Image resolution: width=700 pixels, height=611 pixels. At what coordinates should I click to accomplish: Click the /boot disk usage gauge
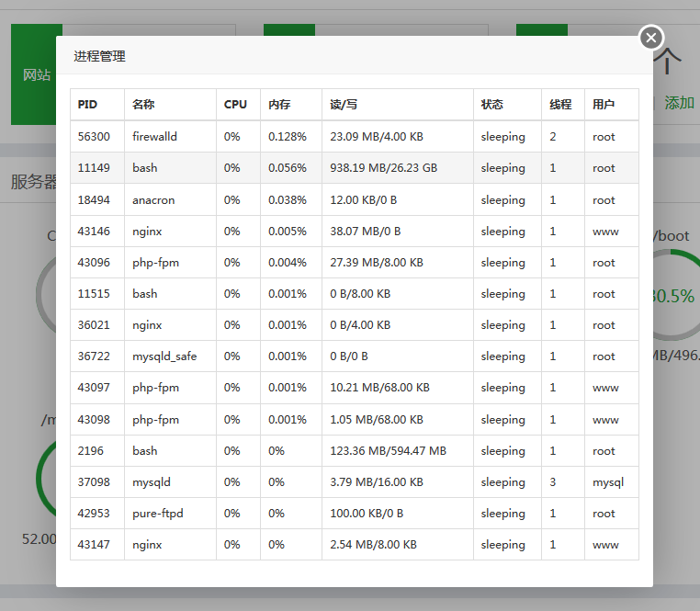click(x=675, y=295)
